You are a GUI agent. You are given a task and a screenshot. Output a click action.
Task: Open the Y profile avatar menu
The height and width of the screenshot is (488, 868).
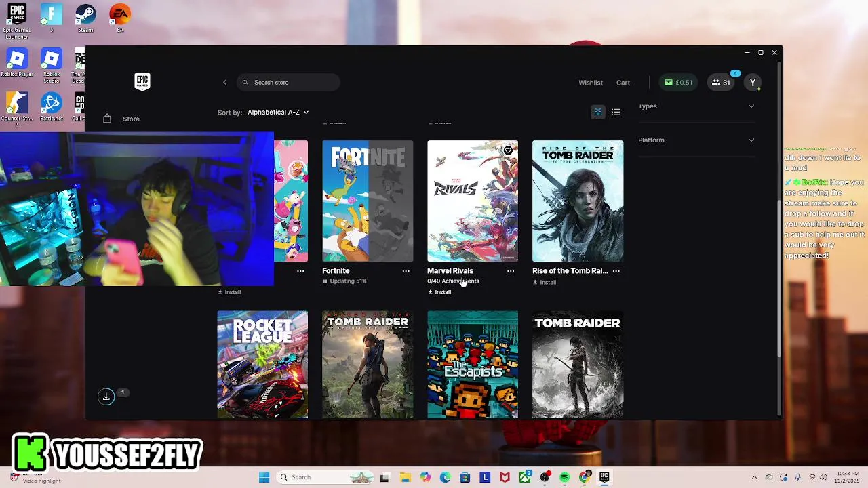753,83
